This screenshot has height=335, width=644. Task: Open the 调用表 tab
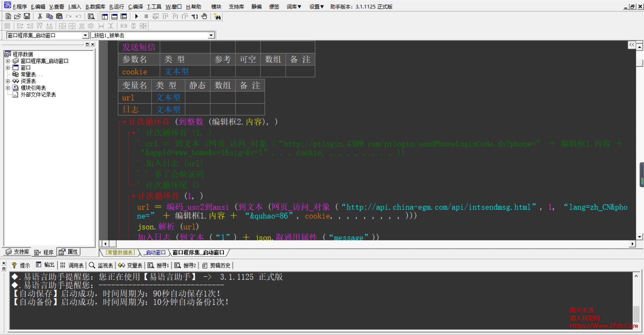72,265
